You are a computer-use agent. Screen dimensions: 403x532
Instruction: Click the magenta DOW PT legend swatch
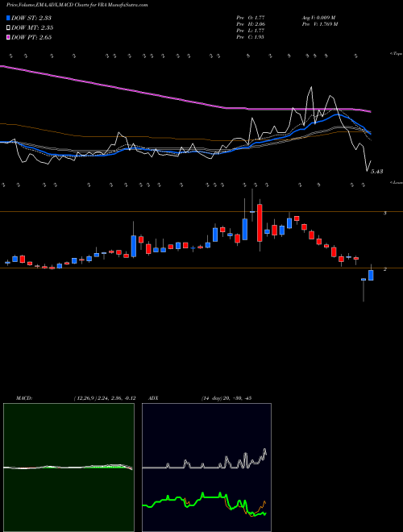click(8, 37)
